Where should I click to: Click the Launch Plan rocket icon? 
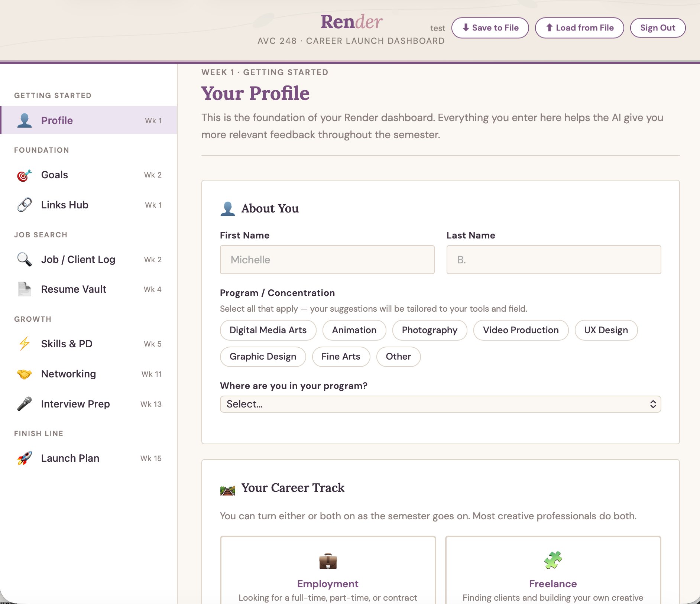click(25, 458)
